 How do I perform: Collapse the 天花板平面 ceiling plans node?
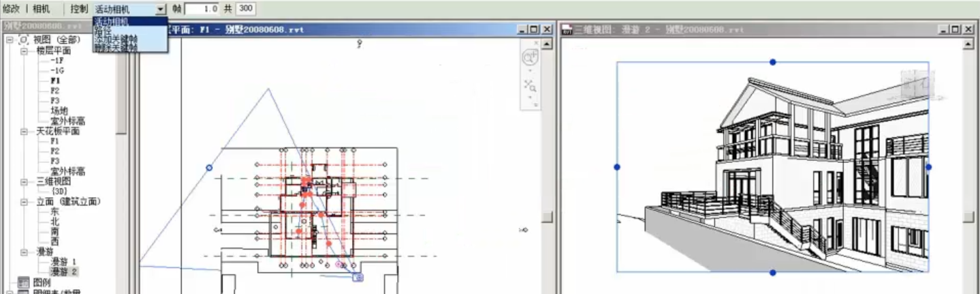coord(23,131)
